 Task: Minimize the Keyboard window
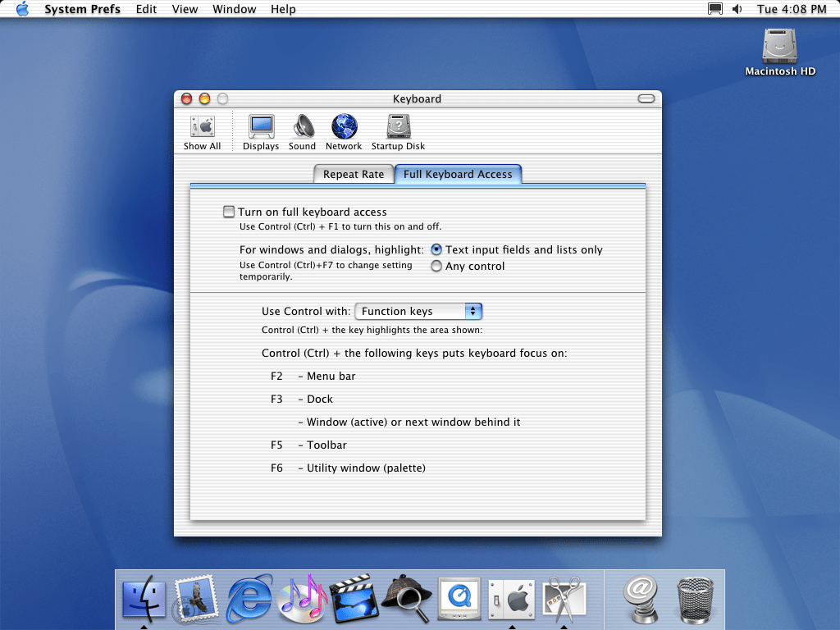pos(204,98)
